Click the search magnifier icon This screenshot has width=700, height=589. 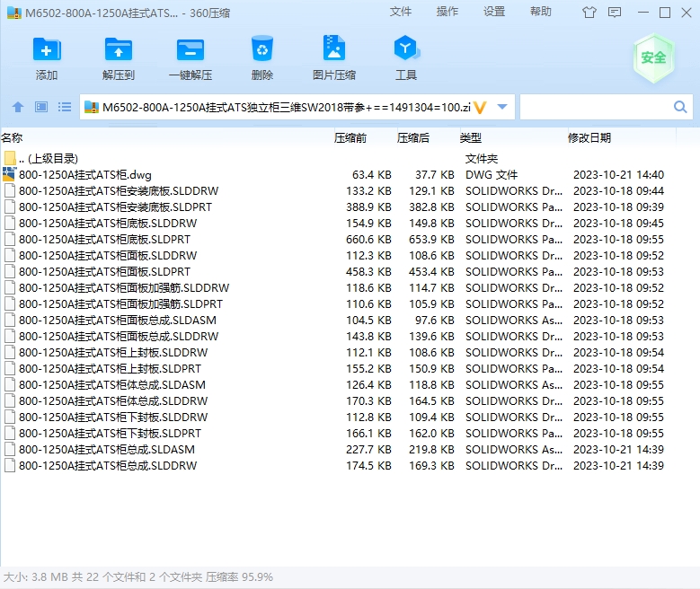tap(680, 107)
